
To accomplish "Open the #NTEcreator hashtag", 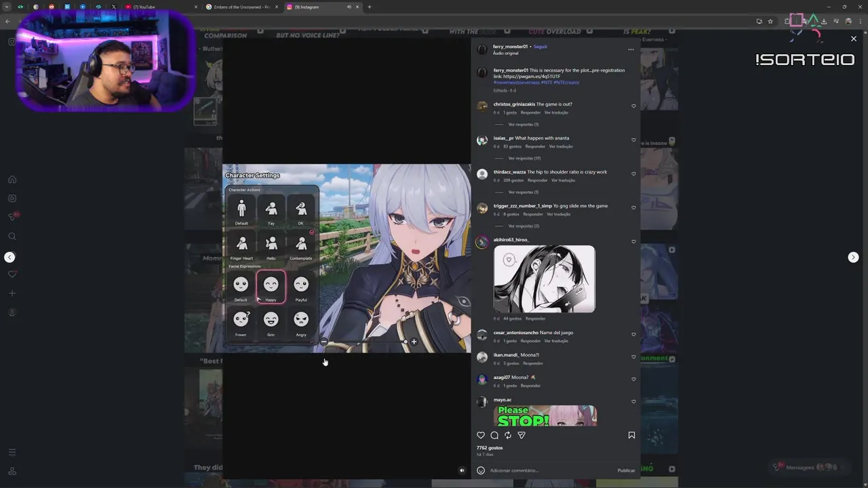I will [566, 83].
